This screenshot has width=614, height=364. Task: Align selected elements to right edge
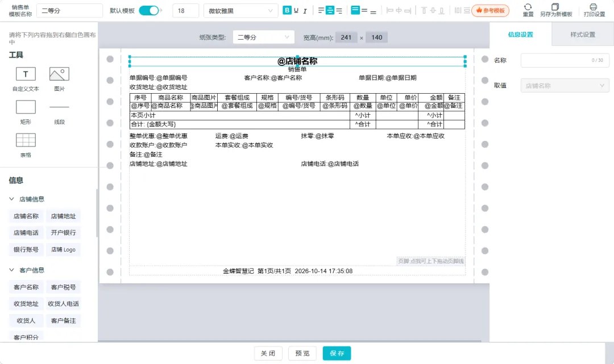coord(408,11)
